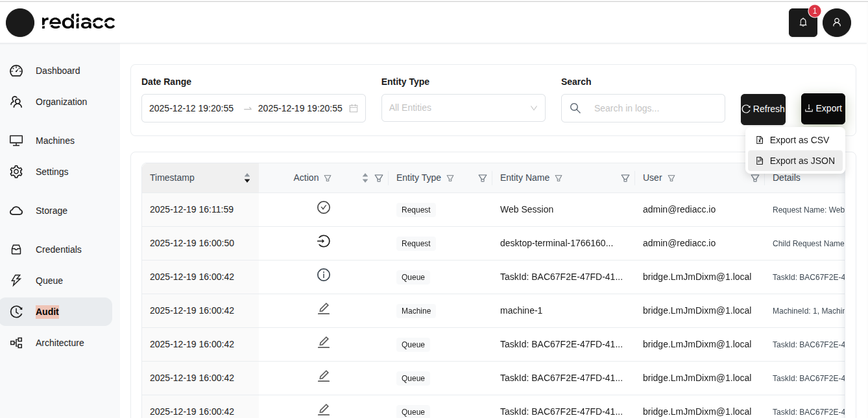Click the Machines monitor icon

(16, 140)
